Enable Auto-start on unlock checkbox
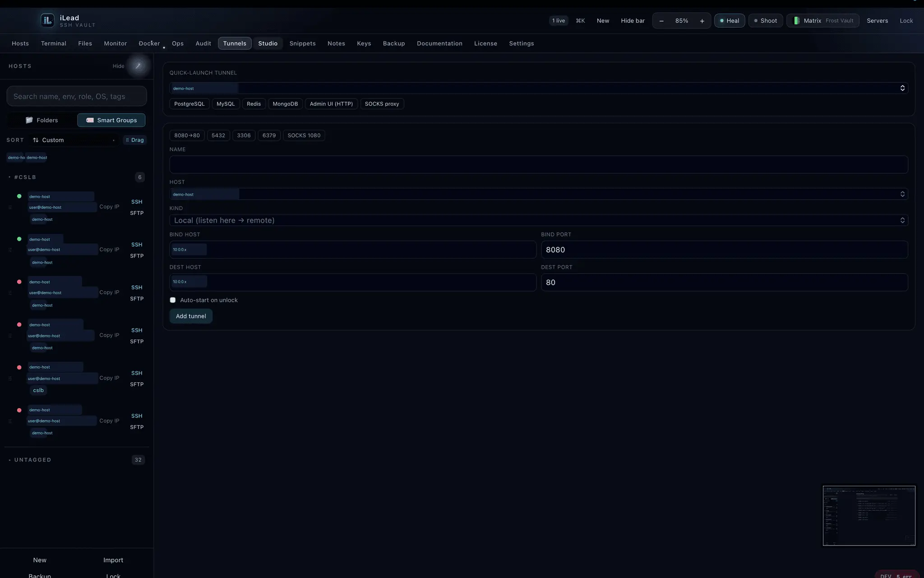Viewport: 924px width, 578px height. 173,300
